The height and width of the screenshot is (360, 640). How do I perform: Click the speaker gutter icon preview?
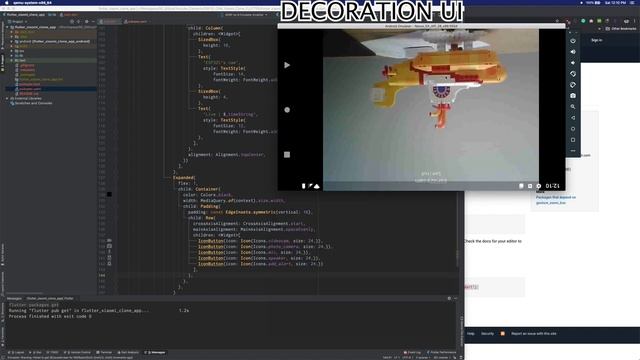coord(109,258)
